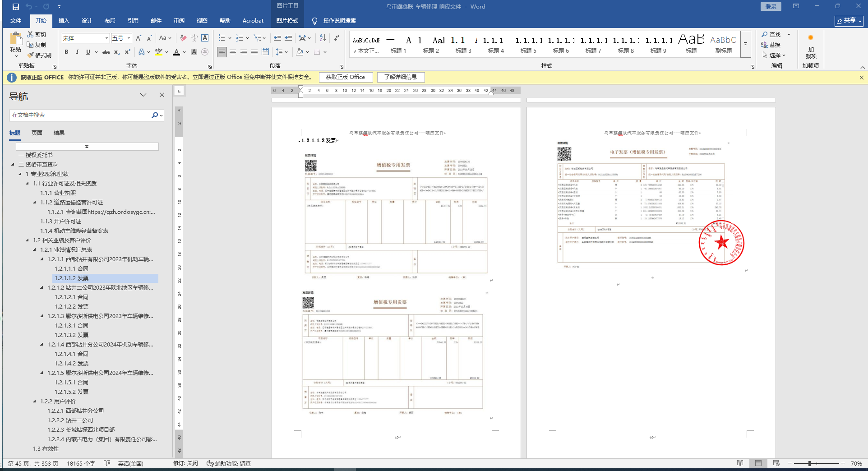Click the Decrease Indent icon
Image resolution: width=868 pixels, height=471 pixels.
click(277, 38)
